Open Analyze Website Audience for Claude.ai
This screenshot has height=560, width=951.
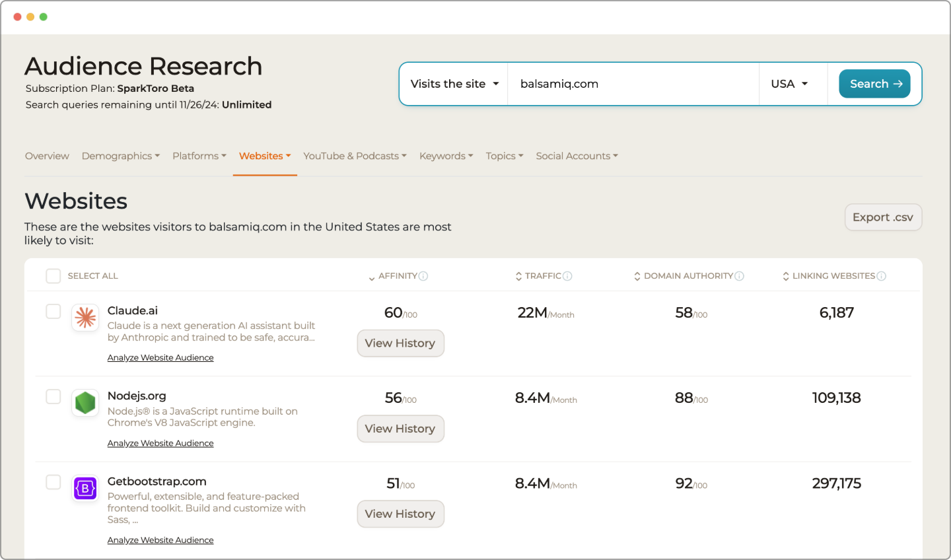[x=160, y=358]
